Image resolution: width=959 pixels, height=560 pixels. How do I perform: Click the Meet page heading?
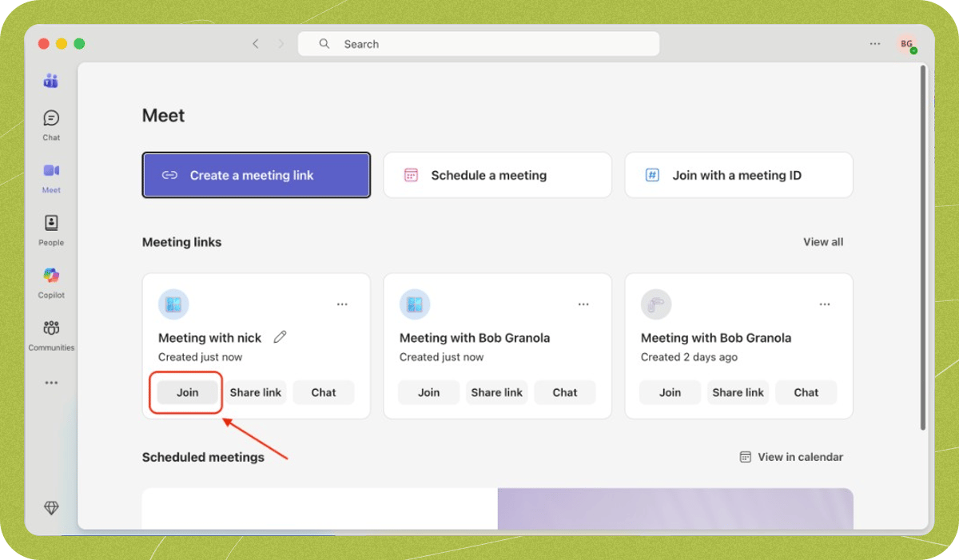(164, 116)
